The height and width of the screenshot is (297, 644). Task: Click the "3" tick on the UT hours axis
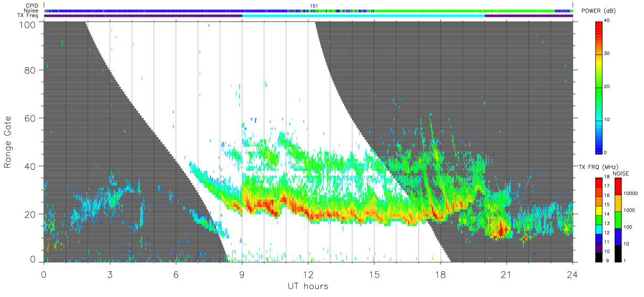110,274
